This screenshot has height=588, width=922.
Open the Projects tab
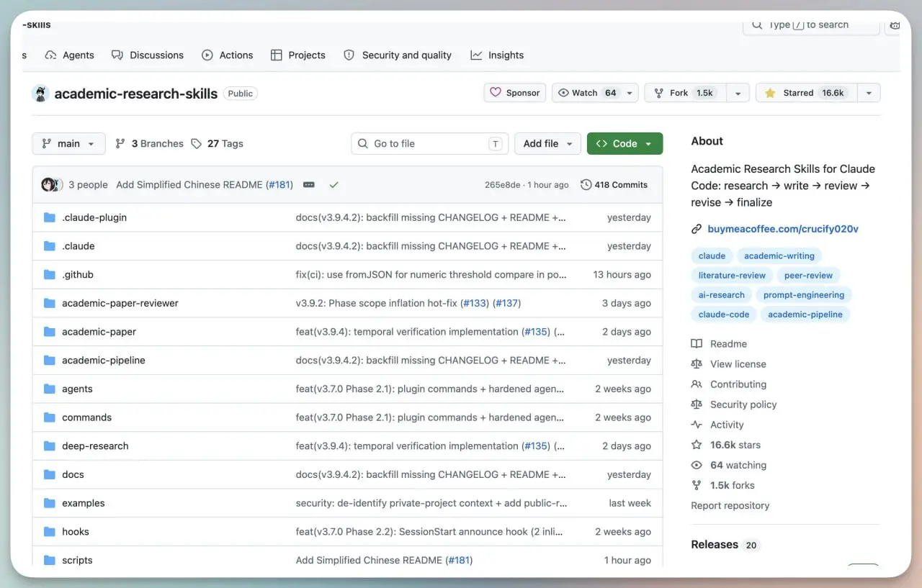[298, 55]
